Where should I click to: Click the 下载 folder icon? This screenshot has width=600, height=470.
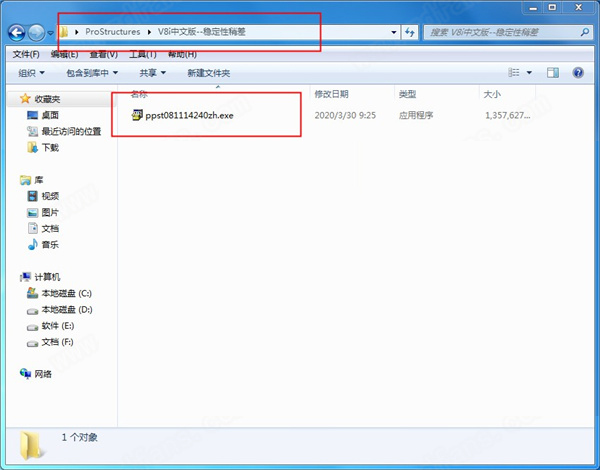tap(33, 147)
